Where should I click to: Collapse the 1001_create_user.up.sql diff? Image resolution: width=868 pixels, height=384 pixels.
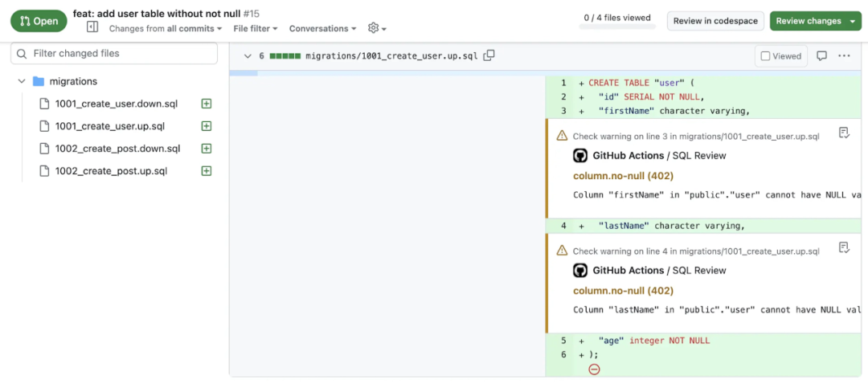point(248,56)
